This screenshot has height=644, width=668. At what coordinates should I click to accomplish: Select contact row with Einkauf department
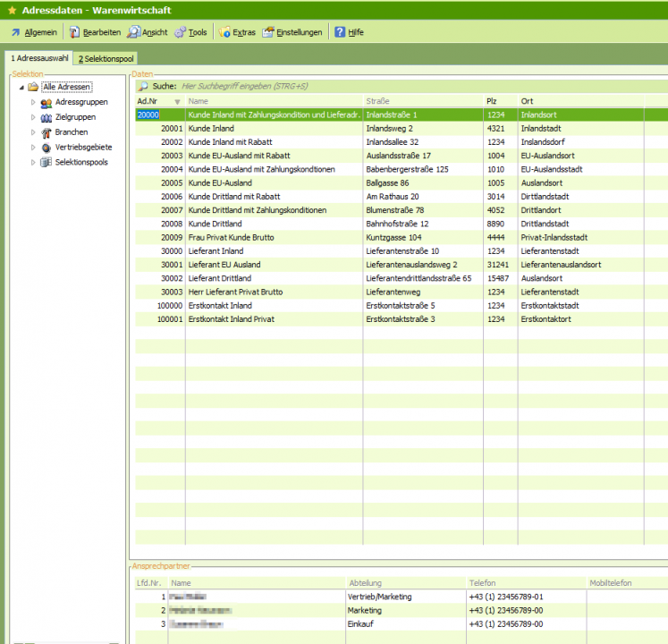(x=402, y=624)
